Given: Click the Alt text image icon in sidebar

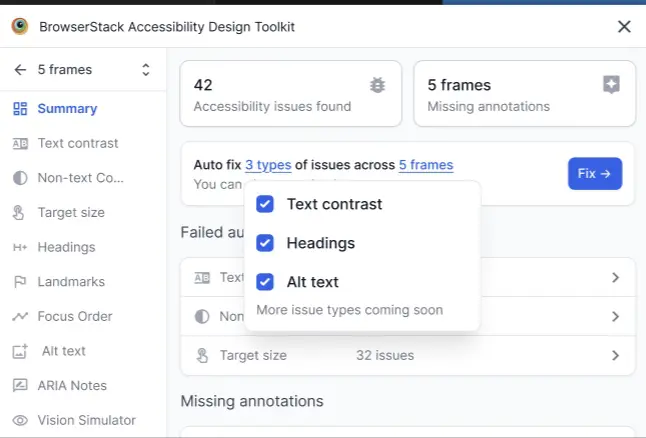Looking at the screenshot, I should pos(20,351).
